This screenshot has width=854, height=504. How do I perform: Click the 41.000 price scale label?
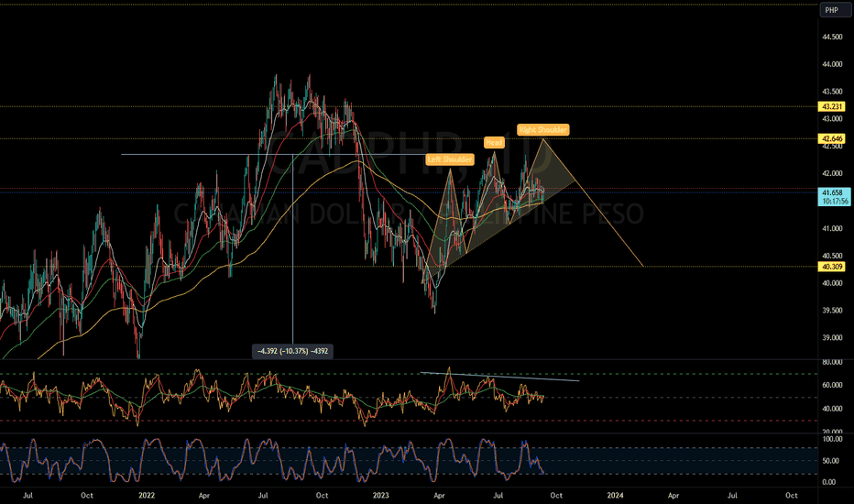click(832, 228)
